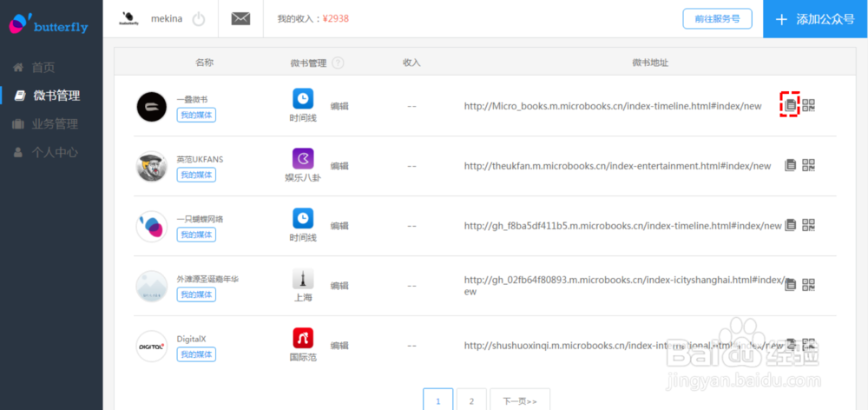Copy the address for 一叠微书
The height and width of the screenshot is (410, 868).
(791, 105)
